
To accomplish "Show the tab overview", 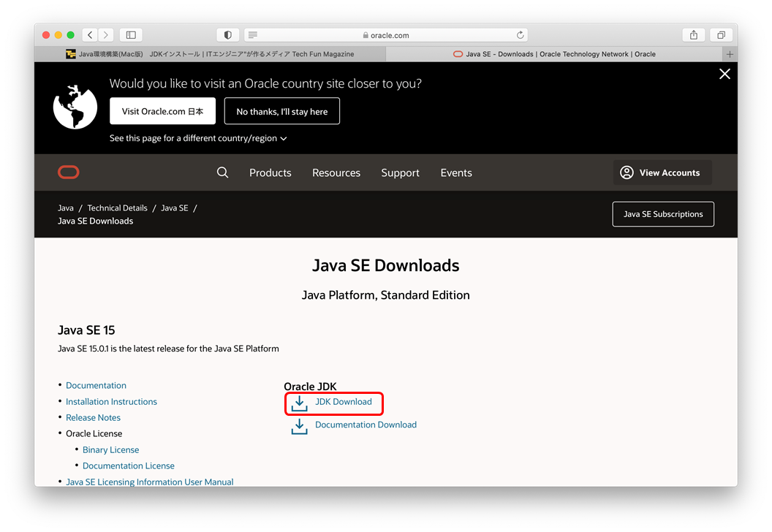I will [x=721, y=35].
